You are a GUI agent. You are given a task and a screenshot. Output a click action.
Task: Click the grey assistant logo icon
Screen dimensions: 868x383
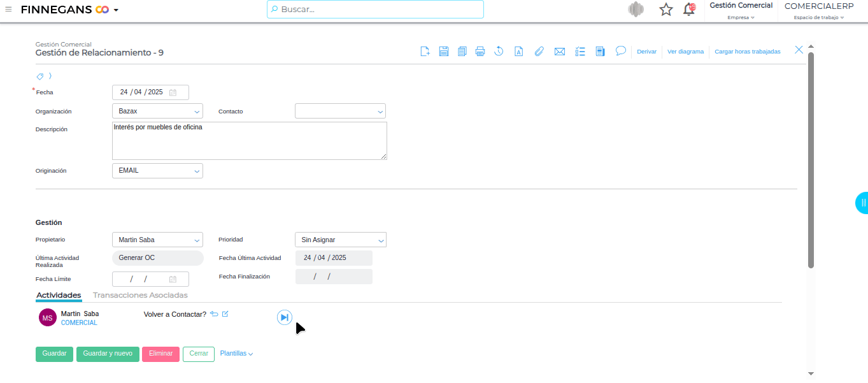636,10
